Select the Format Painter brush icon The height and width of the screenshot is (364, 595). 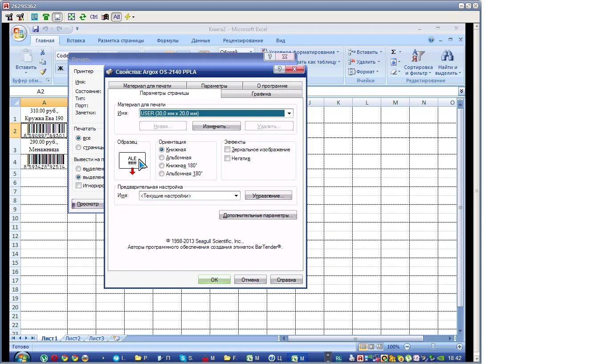[43, 71]
